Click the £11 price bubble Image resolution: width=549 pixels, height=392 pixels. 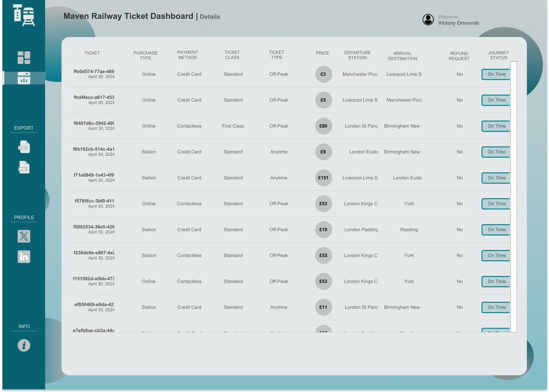coord(323,307)
